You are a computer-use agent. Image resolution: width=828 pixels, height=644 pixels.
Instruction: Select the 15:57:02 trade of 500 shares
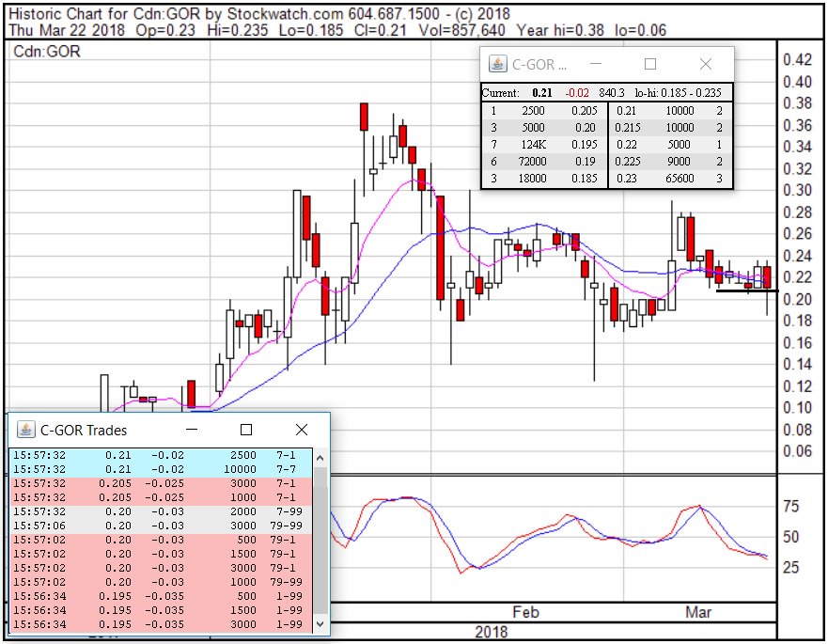(161, 540)
